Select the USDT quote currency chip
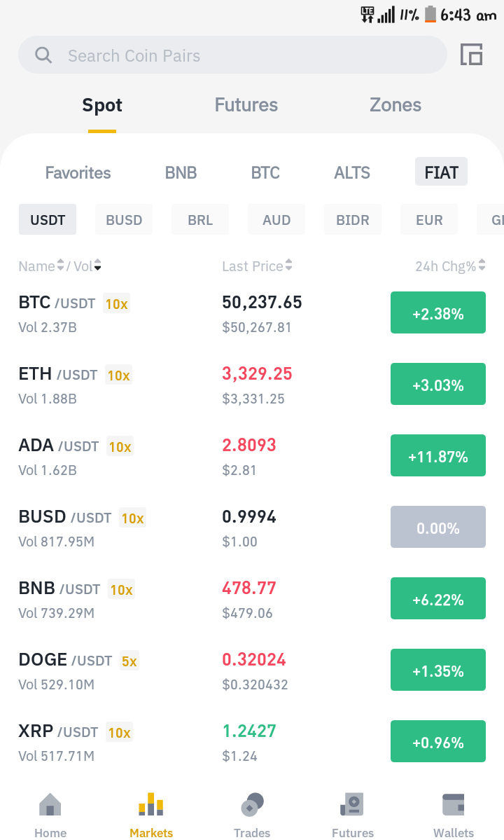This screenshot has height=840, width=504. pyautogui.click(x=48, y=219)
